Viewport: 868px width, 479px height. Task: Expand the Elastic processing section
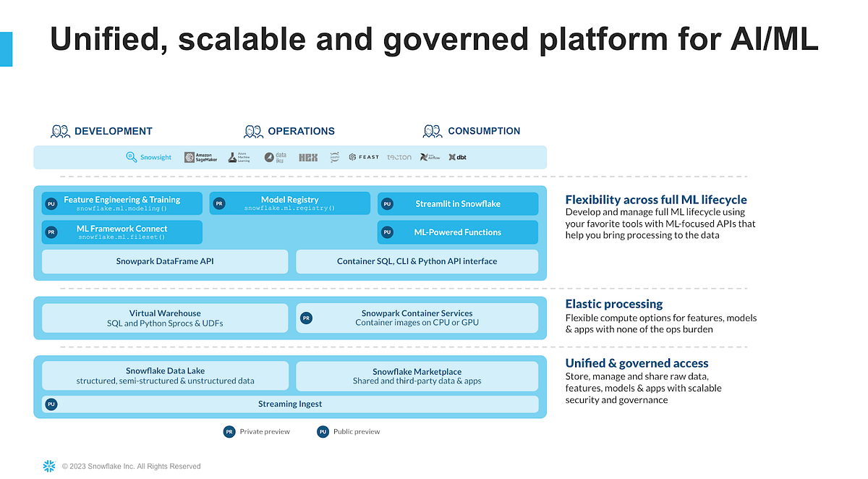pos(613,304)
